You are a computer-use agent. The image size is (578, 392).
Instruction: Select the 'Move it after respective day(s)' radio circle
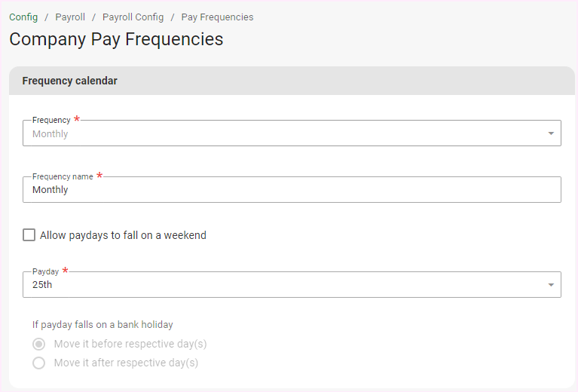(x=39, y=363)
